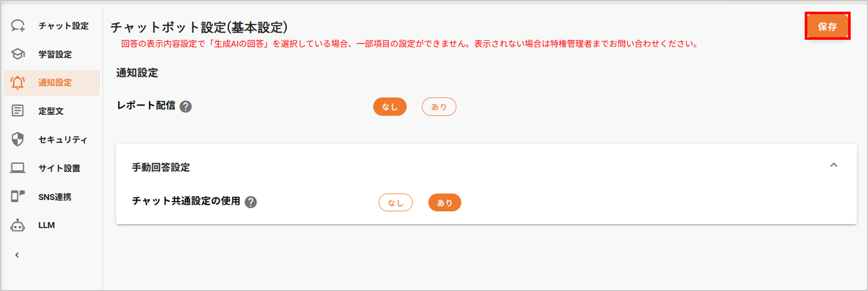This screenshot has width=868, height=291.
Task: Set レポート配信 to なし
Action: (x=389, y=107)
